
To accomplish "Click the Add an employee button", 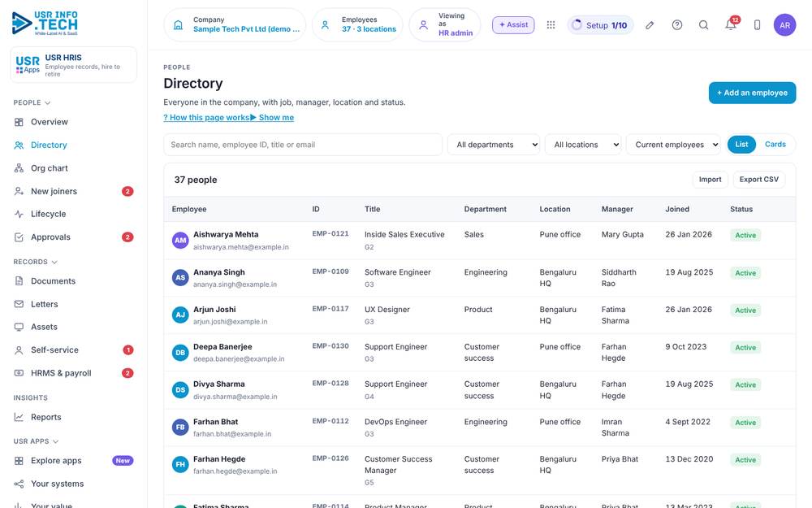I will (752, 93).
